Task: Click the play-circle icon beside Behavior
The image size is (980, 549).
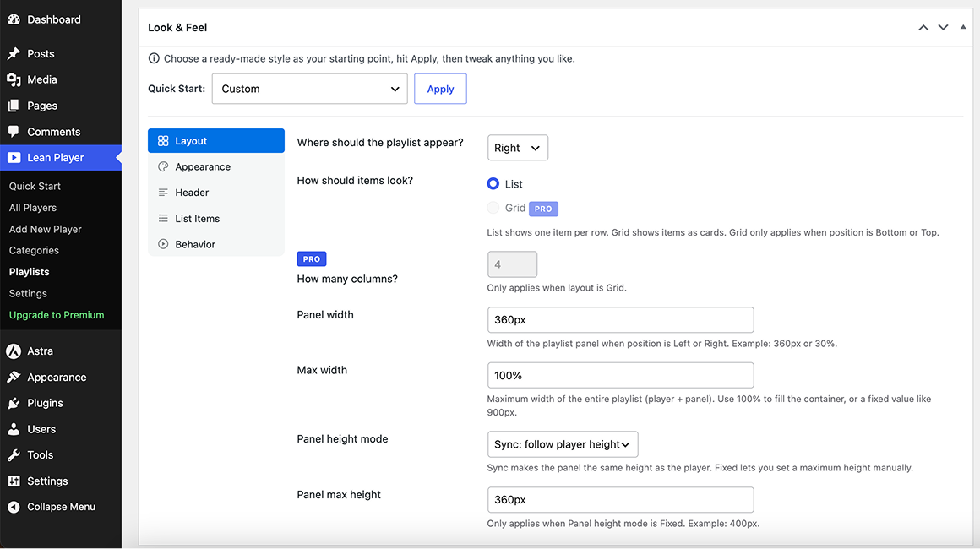Action: pyautogui.click(x=163, y=244)
